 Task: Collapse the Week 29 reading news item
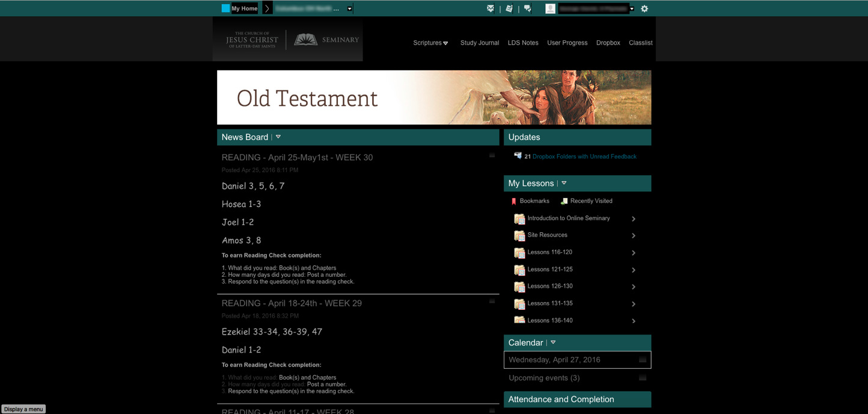492,301
